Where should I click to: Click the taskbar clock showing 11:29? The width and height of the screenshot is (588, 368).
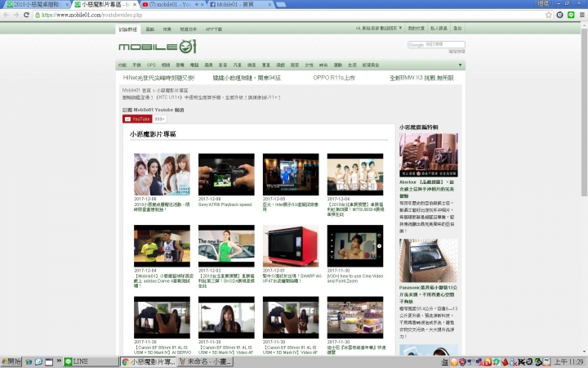pyautogui.click(x=569, y=362)
